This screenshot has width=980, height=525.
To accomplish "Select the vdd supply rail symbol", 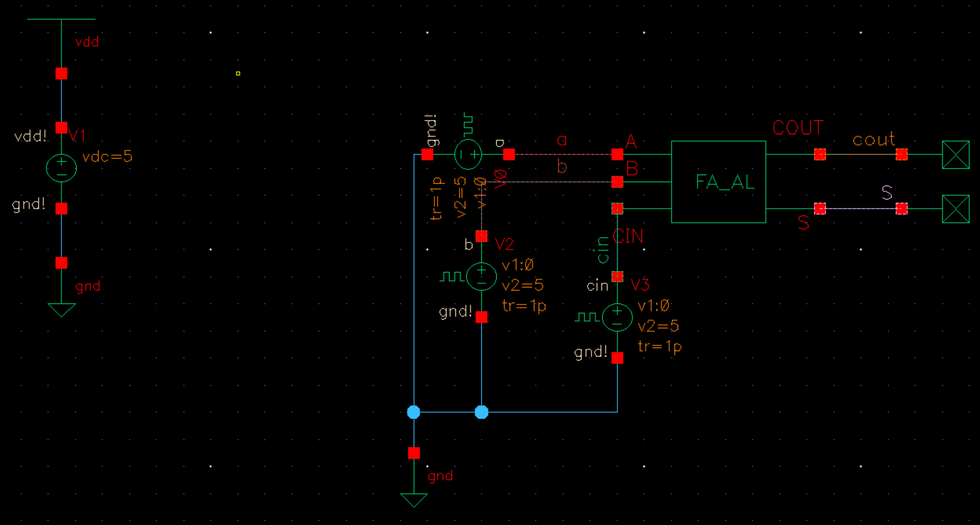I will pos(61,19).
